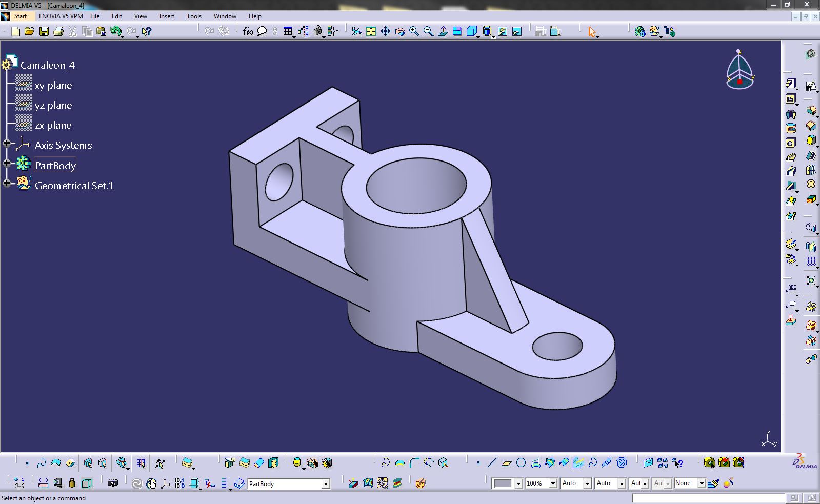The height and width of the screenshot is (504, 820).
Task: Open the Help menu
Action: point(255,16)
